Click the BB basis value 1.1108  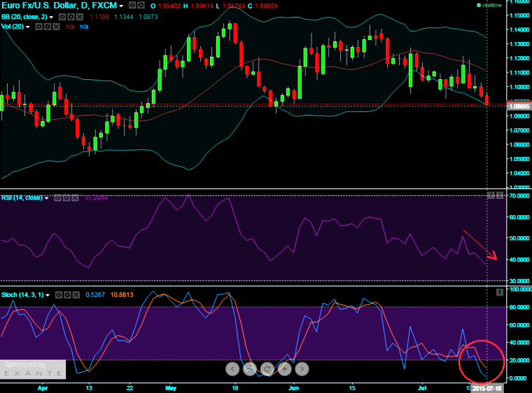point(99,17)
